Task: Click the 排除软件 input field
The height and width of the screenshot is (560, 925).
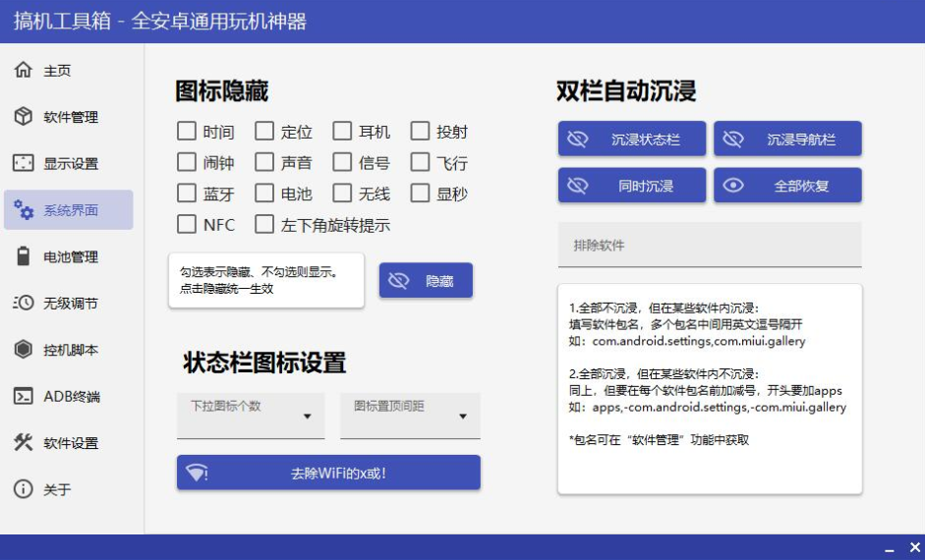Action: coord(710,245)
